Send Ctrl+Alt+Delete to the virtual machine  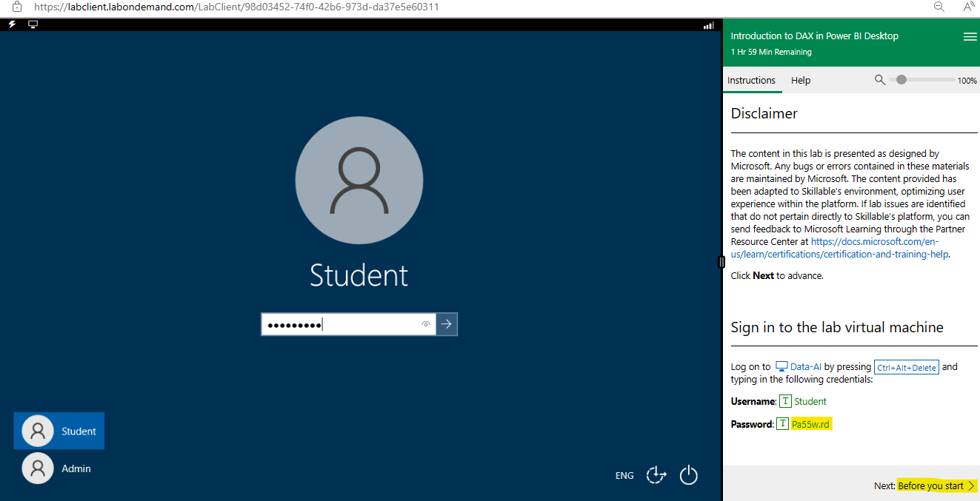click(907, 367)
